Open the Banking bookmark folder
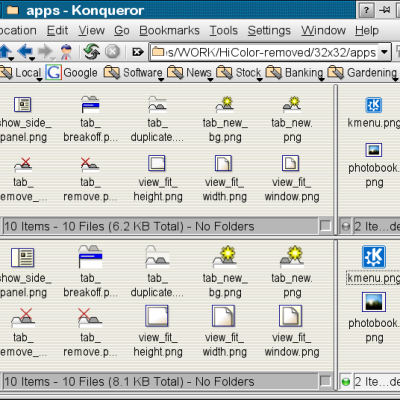 coord(294,73)
